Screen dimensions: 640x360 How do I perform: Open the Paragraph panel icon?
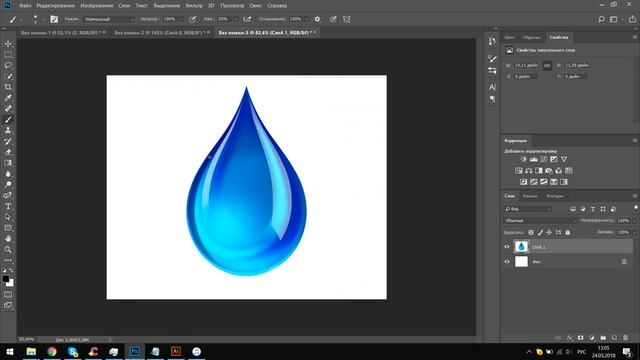(x=492, y=99)
